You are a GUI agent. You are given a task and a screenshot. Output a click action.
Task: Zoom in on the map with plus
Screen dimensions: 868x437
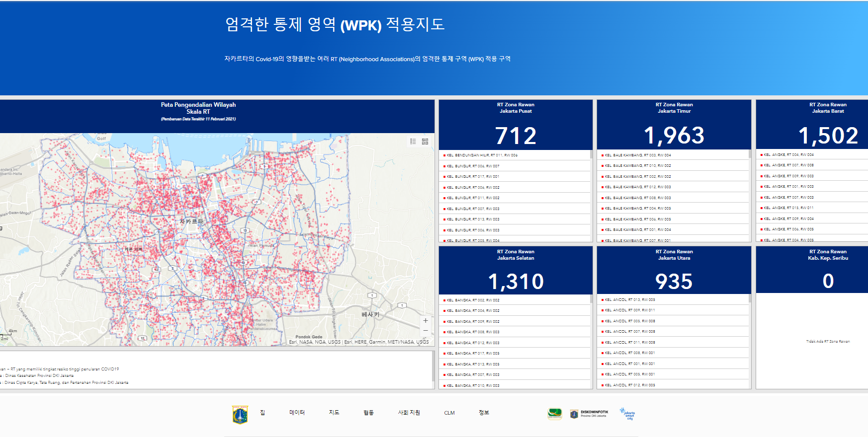tap(426, 321)
